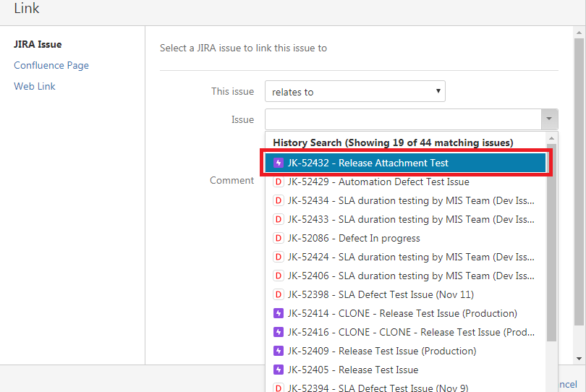Pick JK-52424 - SLA duration testing issue
The width and height of the screenshot is (586, 392).
click(405, 257)
